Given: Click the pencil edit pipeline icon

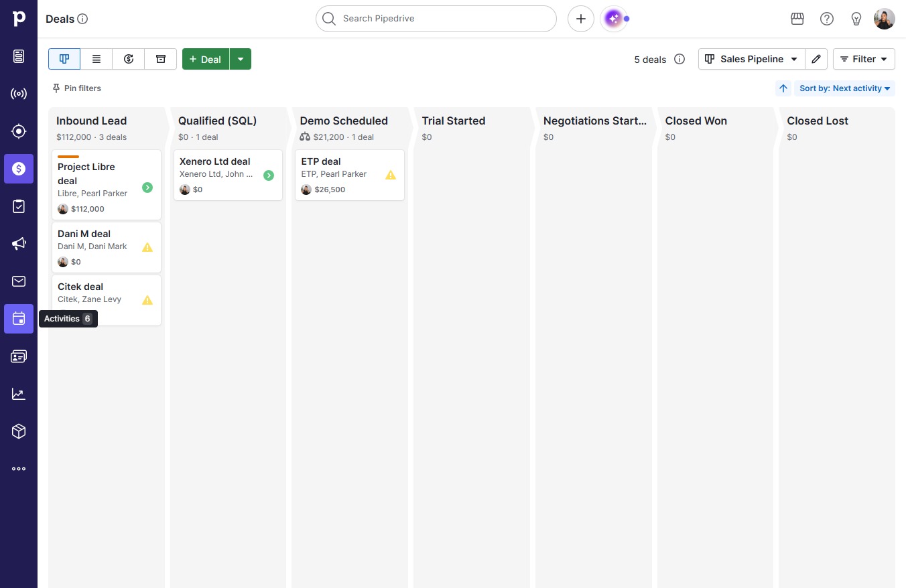Looking at the screenshot, I should (816, 59).
